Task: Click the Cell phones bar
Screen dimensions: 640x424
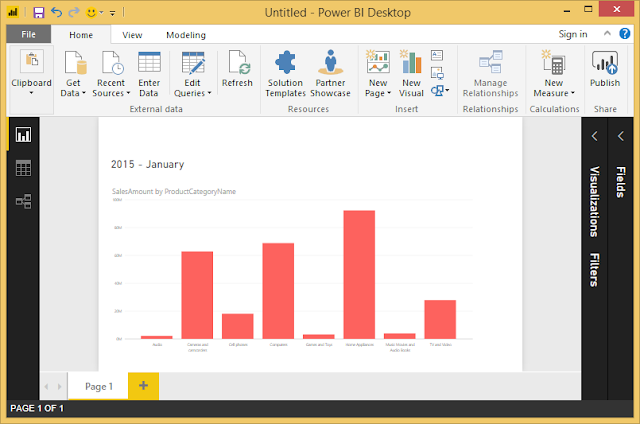Action: coord(238,326)
